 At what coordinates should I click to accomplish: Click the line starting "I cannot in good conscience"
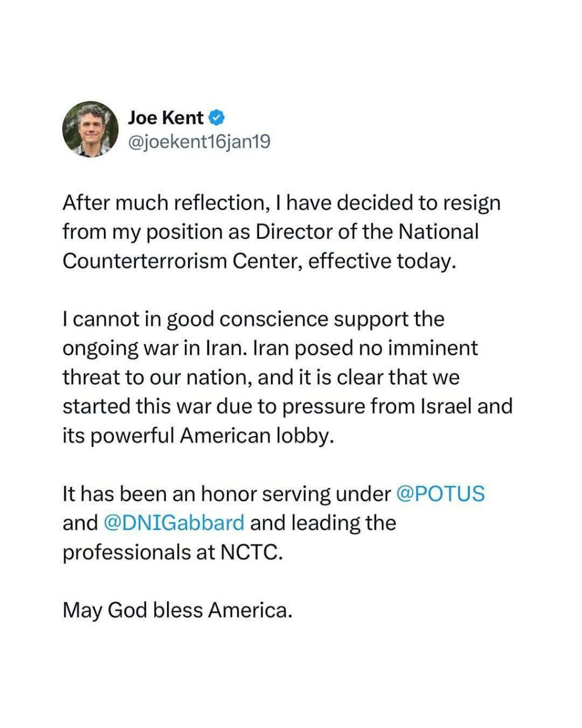point(253,320)
